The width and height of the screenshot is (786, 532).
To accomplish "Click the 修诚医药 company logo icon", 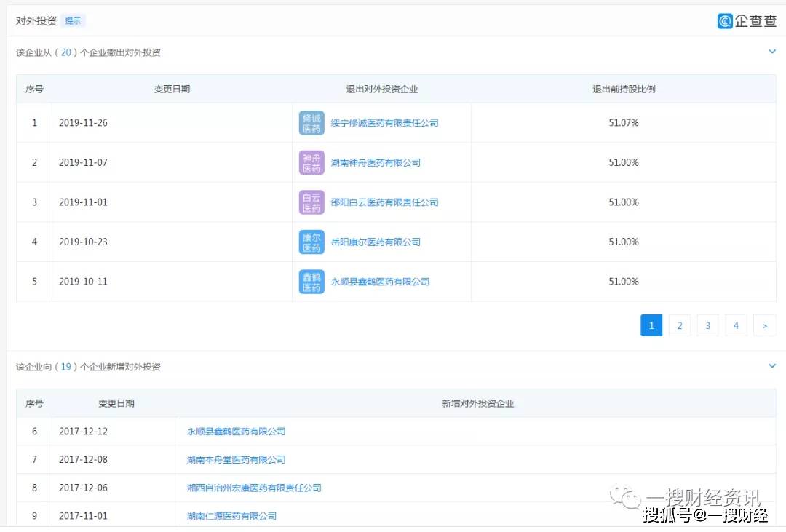I will point(311,122).
